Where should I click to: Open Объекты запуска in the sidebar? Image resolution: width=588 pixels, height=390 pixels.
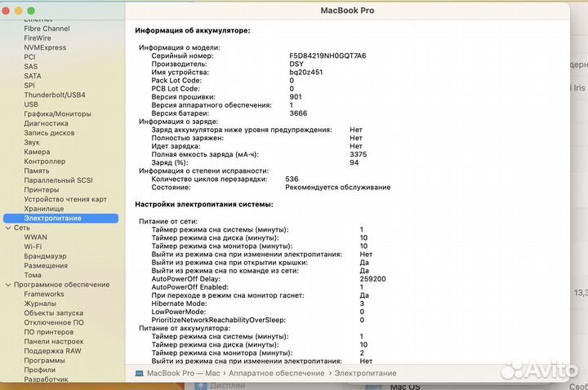point(53,313)
